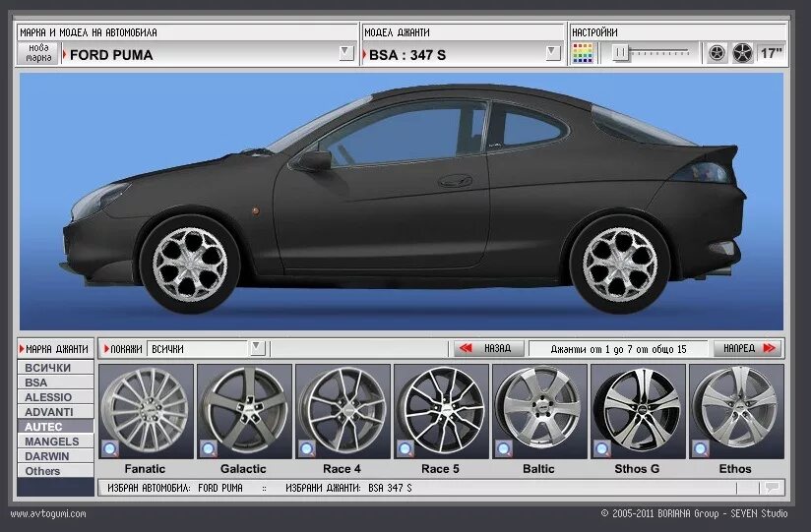811x532 pixels.
Task: Click the НАПРЕД next page button
Action: [748, 348]
